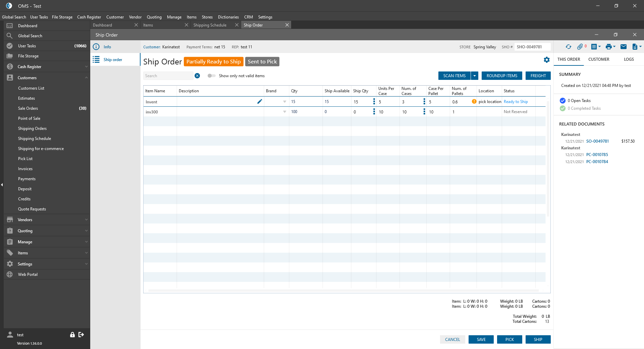Expand the Brand dropdown for inv300
The width and height of the screenshot is (644, 349).
[x=284, y=112]
